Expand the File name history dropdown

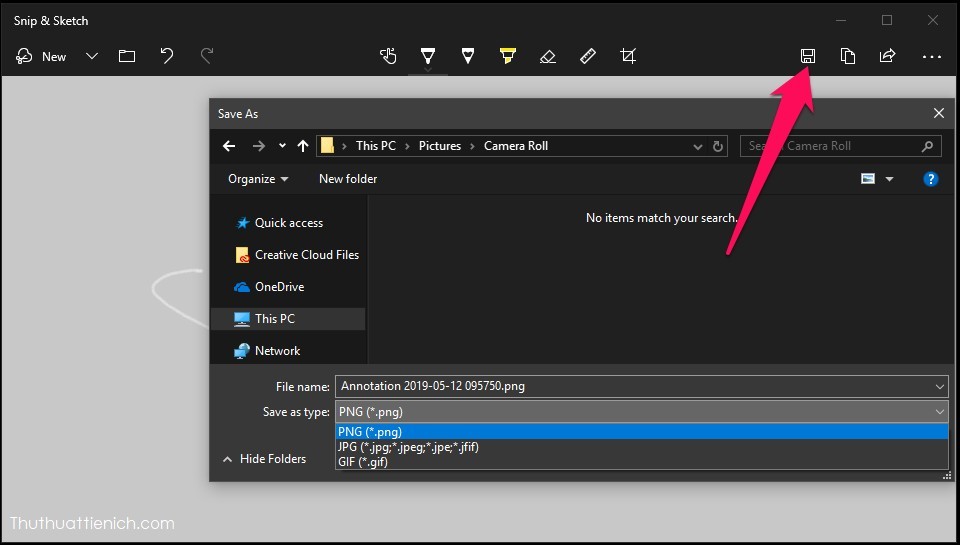pos(939,386)
